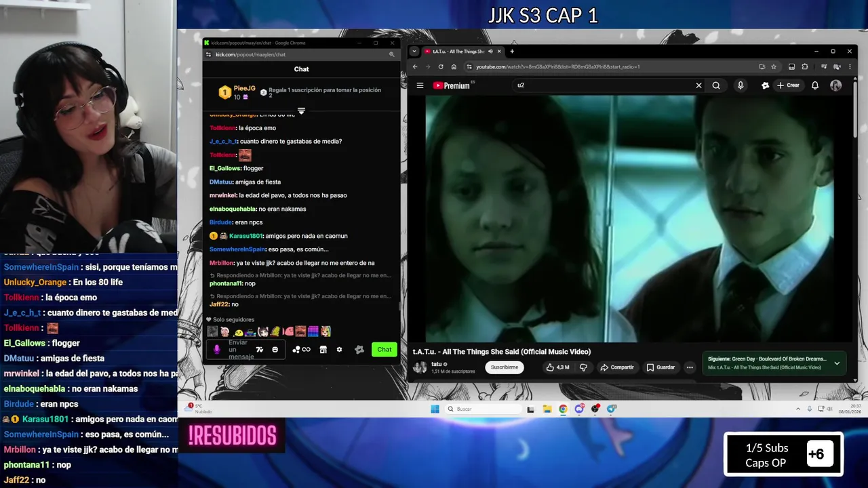Pick the laughing man emote in quick row
Screen dimensions: 868x488
[300, 331]
